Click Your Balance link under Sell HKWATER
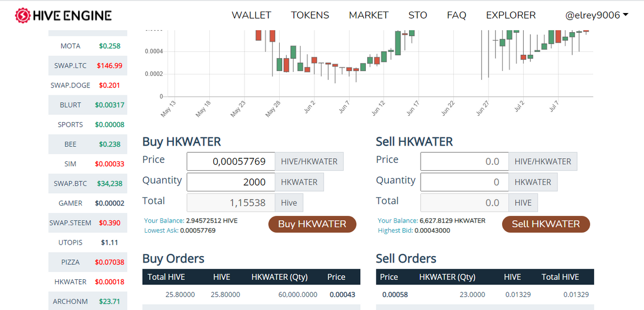This screenshot has width=644, height=310. point(397,221)
